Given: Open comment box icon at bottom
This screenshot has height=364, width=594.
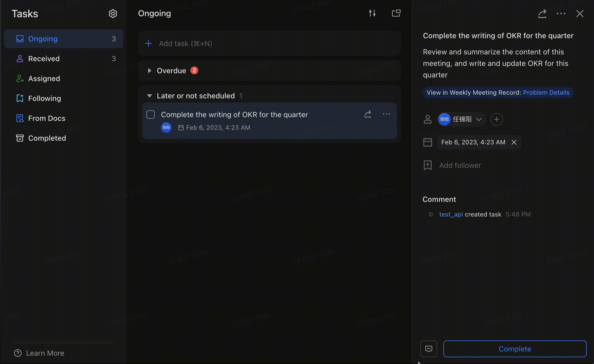Looking at the screenshot, I should click(429, 349).
